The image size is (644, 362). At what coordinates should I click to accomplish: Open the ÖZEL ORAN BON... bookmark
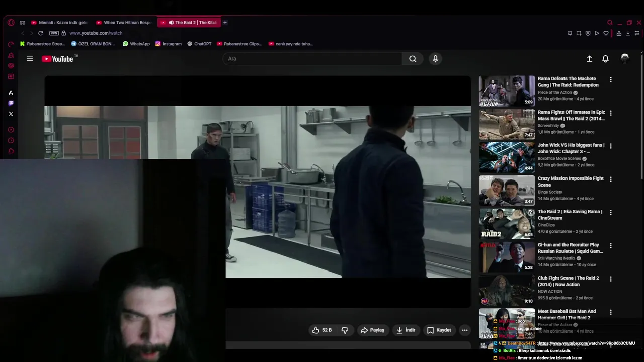click(x=93, y=44)
